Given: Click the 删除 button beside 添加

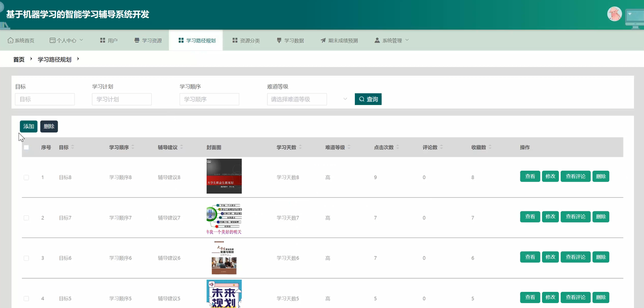Looking at the screenshot, I should click(49, 126).
